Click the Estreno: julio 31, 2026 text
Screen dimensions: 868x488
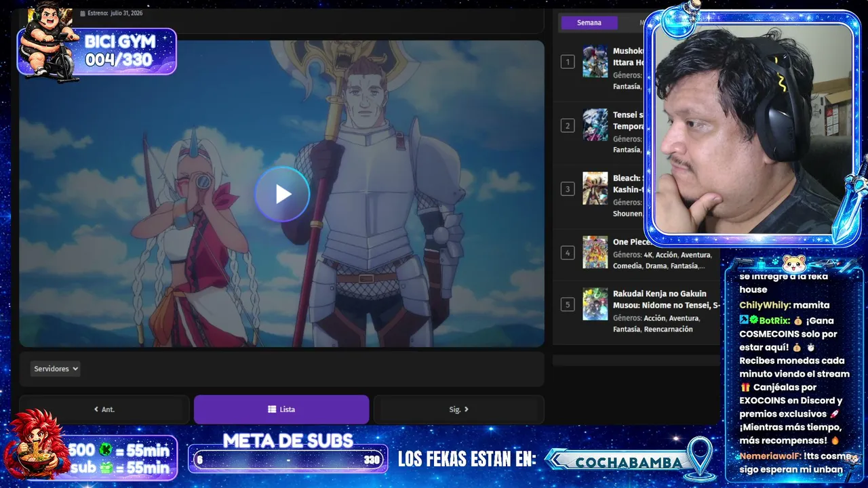pyautogui.click(x=115, y=13)
